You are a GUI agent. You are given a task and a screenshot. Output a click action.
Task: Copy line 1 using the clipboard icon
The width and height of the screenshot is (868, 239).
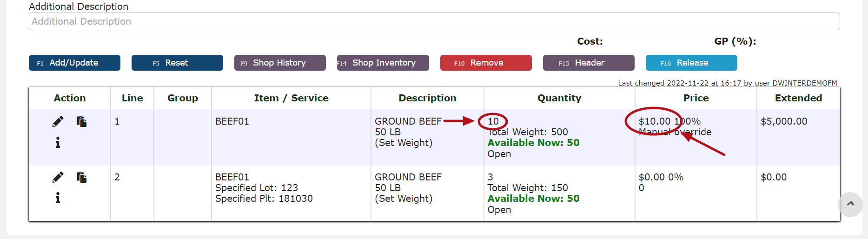(81, 121)
